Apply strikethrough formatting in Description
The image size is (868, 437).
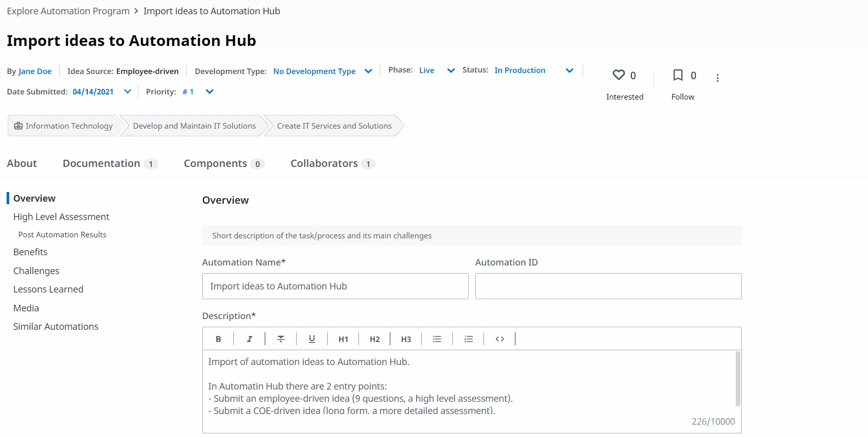(281, 339)
